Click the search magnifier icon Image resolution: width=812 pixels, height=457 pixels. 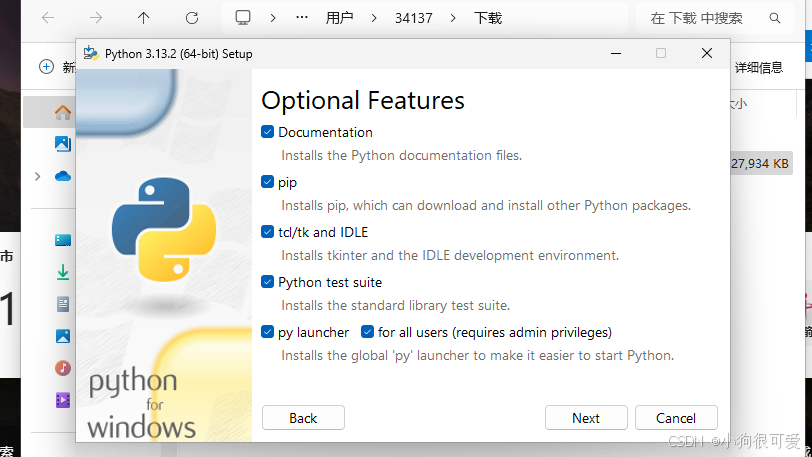[x=775, y=18]
